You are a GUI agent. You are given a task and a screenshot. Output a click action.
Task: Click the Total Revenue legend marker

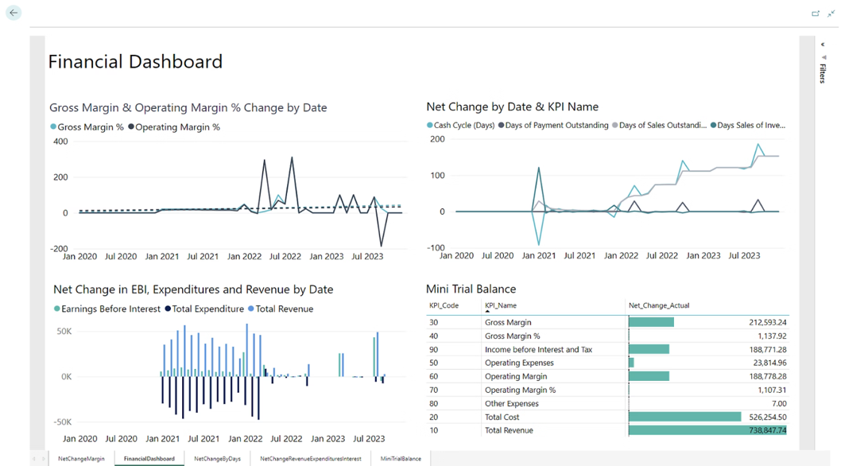click(x=251, y=309)
